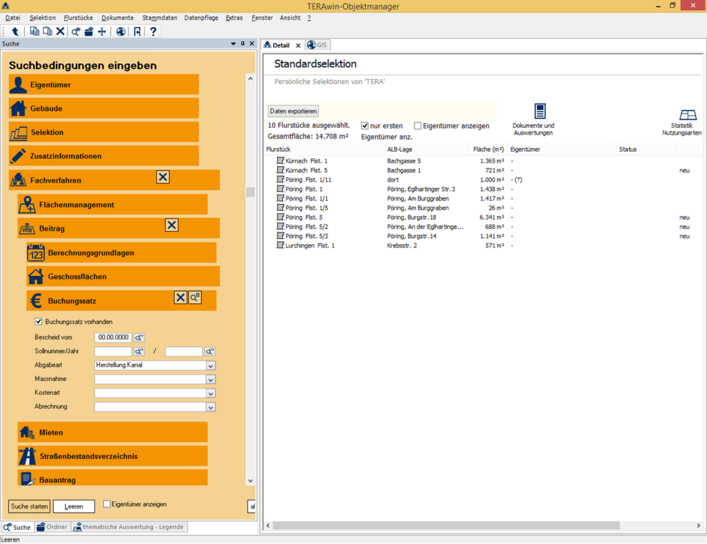
Task: Uncheck Buchungssatz vorhanden checkbox
Action: 39,322
